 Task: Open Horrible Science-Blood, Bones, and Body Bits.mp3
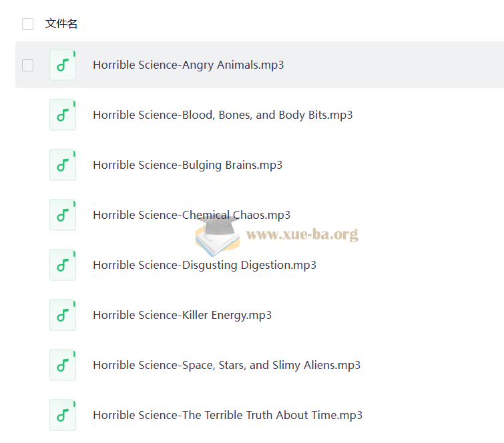click(x=222, y=115)
